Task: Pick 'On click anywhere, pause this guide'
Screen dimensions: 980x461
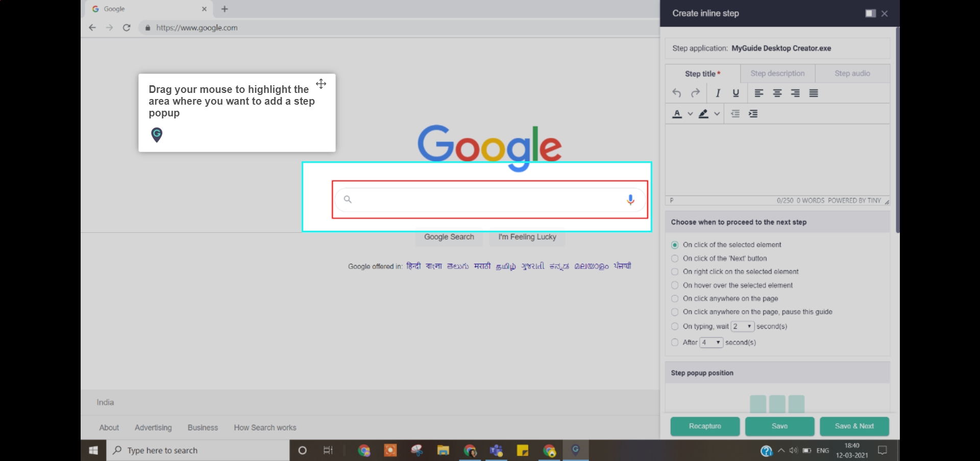Action: (x=675, y=312)
